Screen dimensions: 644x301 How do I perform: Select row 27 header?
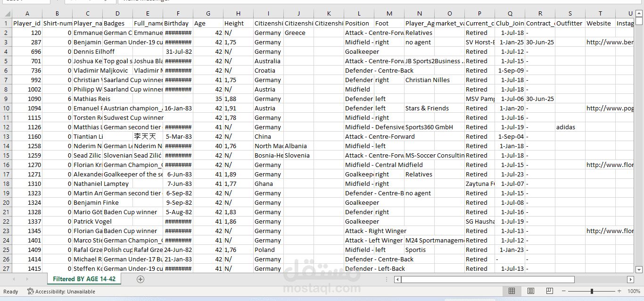click(6, 268)
